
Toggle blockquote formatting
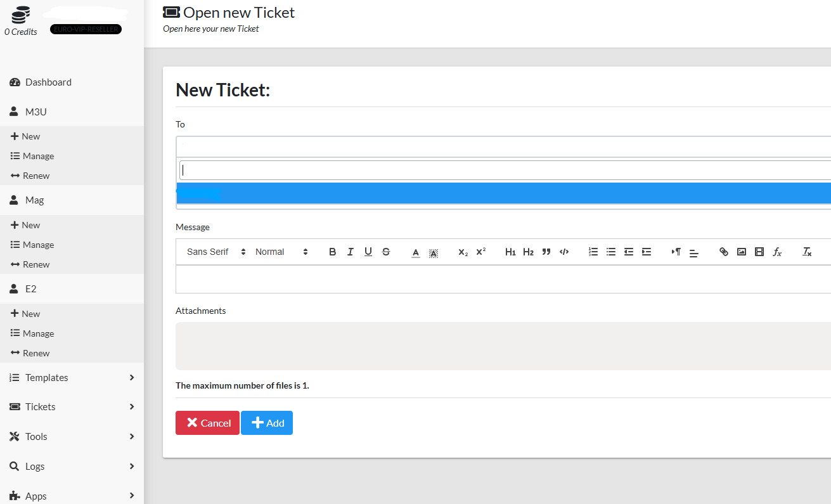(546, 252)
